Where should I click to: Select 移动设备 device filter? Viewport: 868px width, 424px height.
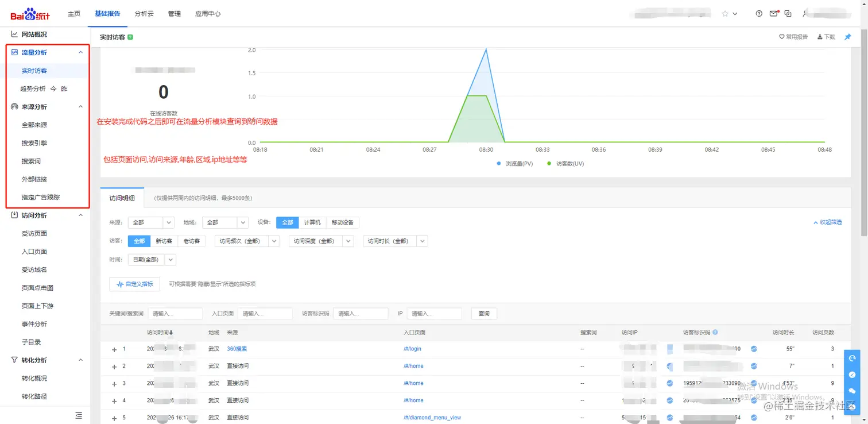tap(342, 222)
